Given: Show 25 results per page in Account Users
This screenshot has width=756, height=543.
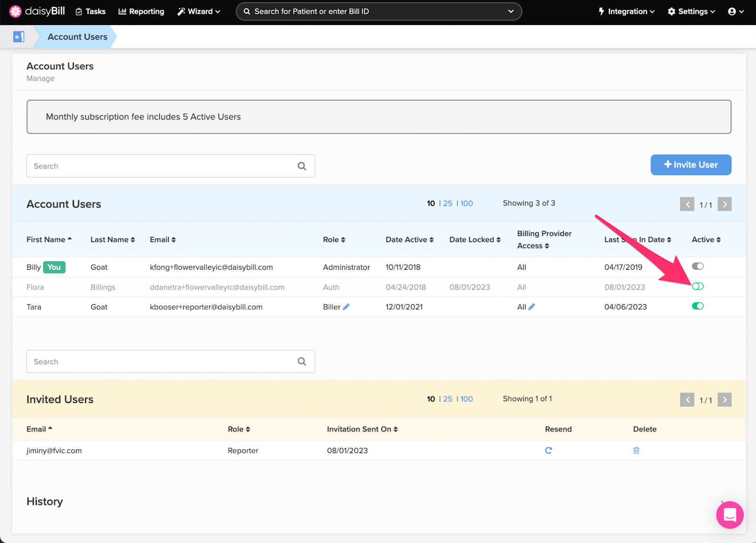Looking at the screenshot, I should point(447,203).
